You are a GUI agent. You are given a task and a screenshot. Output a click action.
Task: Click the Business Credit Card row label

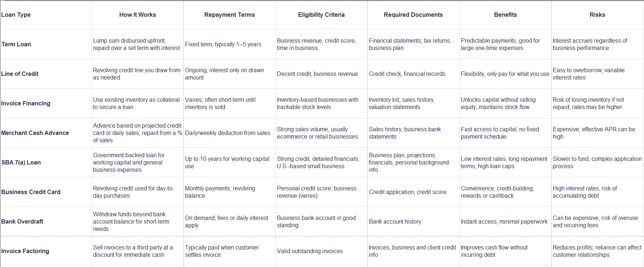point(31,192)
